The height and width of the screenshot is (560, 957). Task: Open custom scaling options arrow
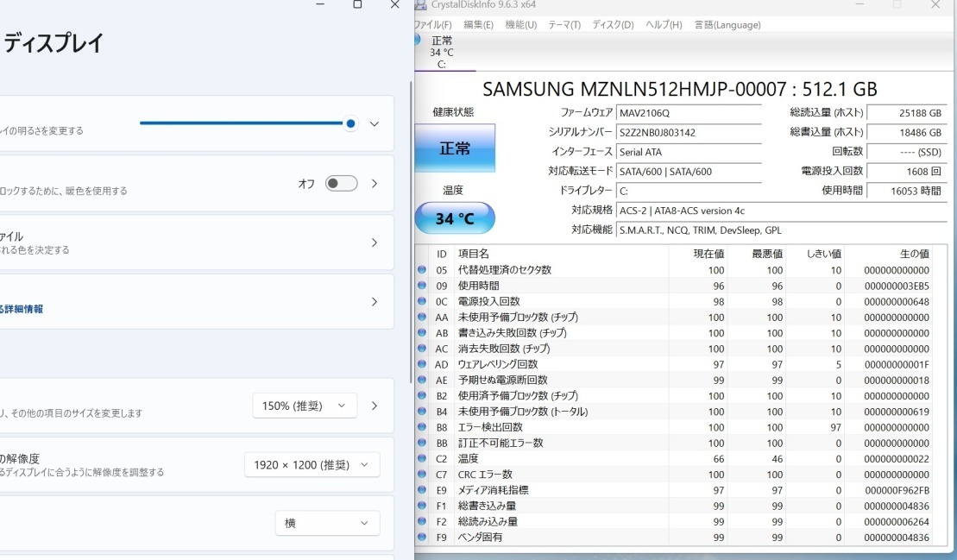(375, 406)
